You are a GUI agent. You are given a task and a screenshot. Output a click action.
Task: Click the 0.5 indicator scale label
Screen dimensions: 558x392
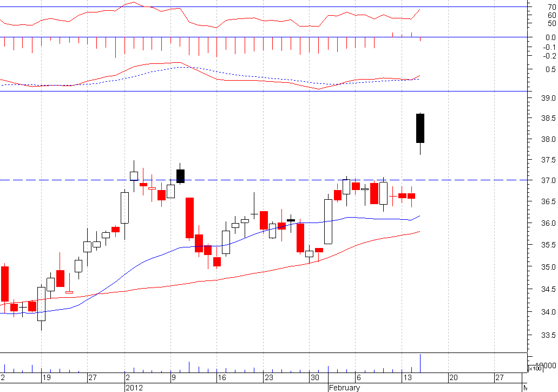point(550,69)
